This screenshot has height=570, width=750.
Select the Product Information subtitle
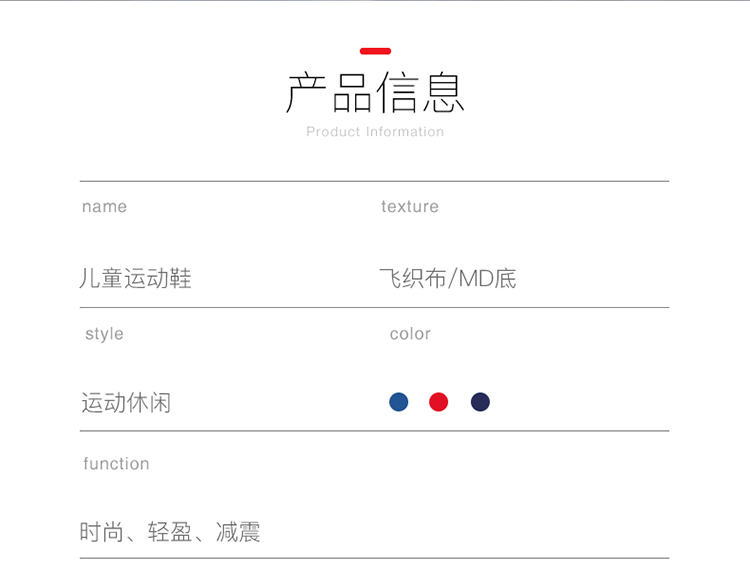pyautogui.click(x=375, y=132)
